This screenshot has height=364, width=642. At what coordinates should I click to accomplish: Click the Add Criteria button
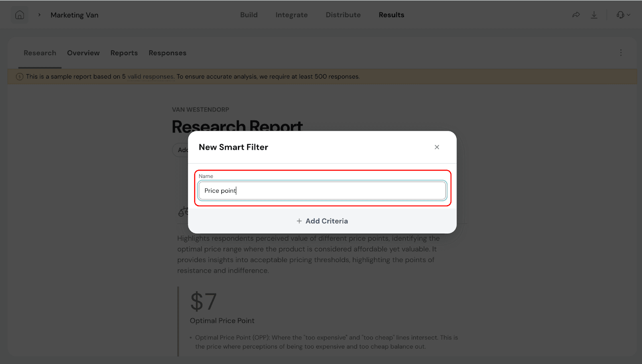[x=322, y=221]
